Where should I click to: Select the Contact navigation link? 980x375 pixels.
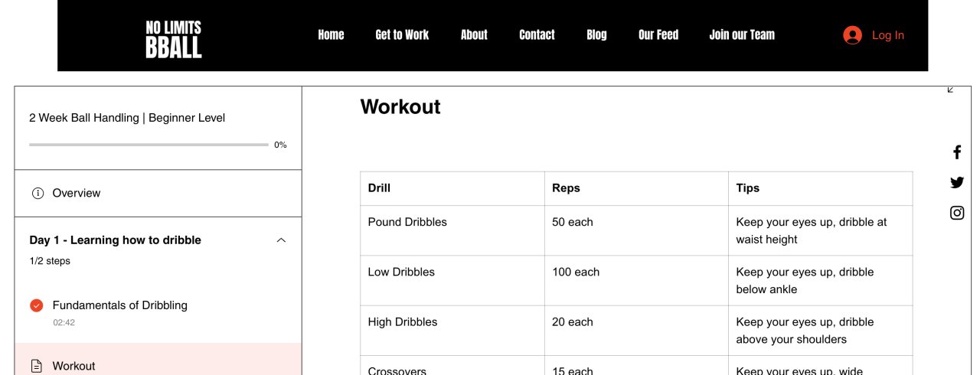[x=537, y=35]
